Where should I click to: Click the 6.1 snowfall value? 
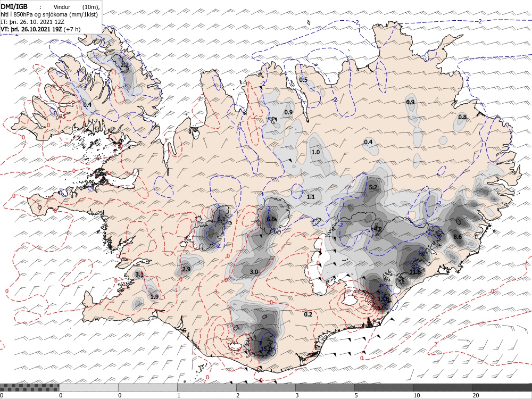click(221, 219)
